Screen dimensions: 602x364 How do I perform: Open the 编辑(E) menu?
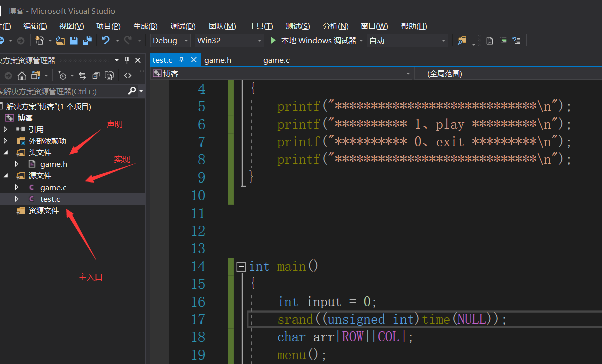35,26
